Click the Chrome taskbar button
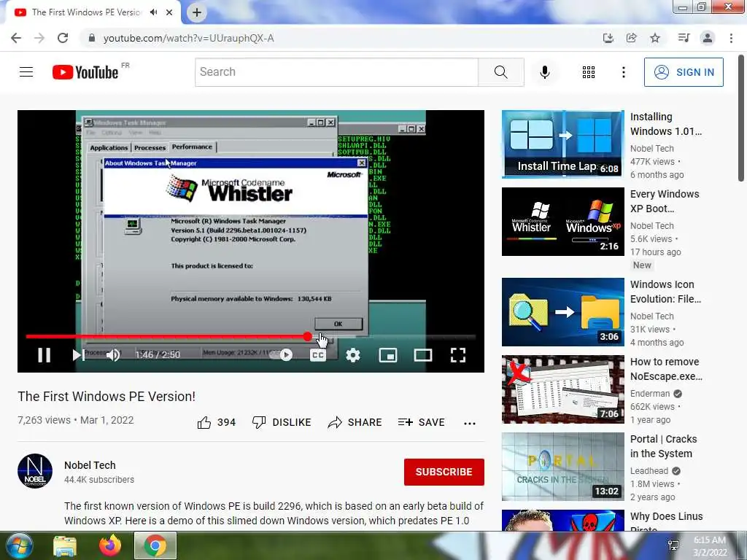 [155, 545]
